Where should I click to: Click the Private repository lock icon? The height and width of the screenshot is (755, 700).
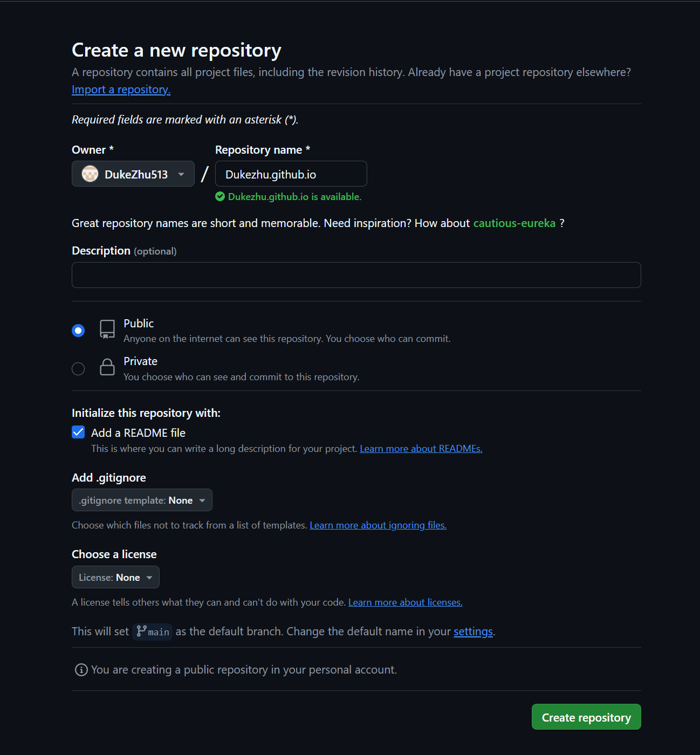click(x=107, y=367)
